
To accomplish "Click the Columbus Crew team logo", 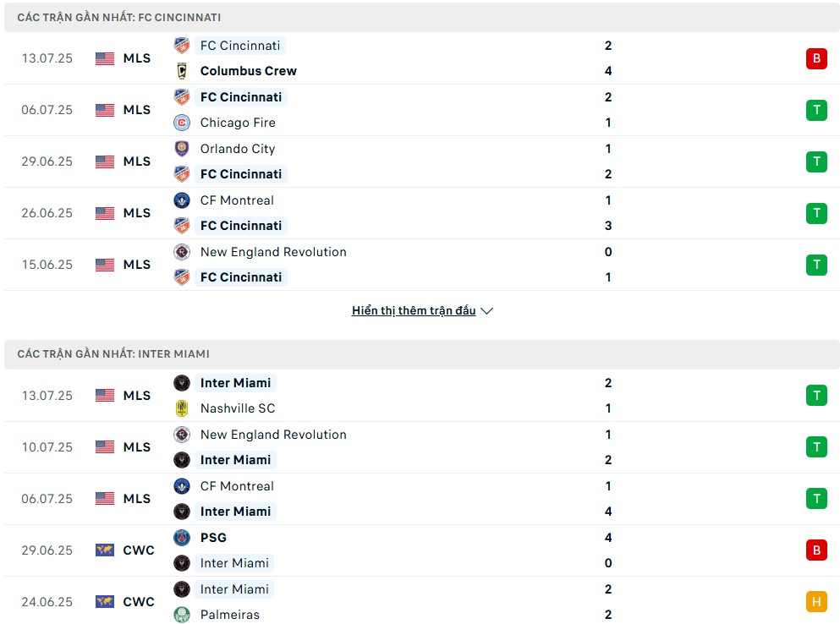I will tap(182, 71).
